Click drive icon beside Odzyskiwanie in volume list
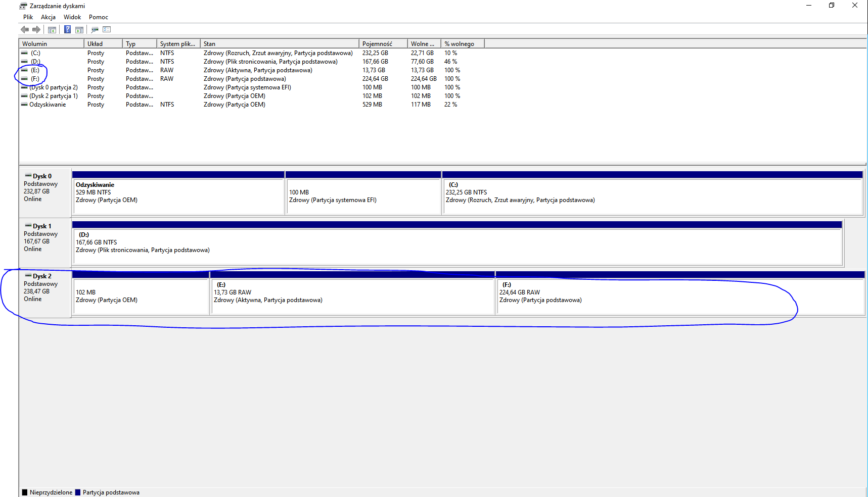Image resolution: width=868 pixels, height=497 pixels. (24, 105)
